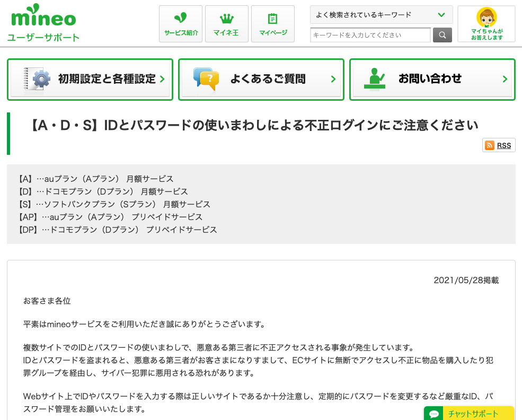Open マイちゃんがお答えします assistant
This screenshot has width=522, height=420.
pos(486,24)
